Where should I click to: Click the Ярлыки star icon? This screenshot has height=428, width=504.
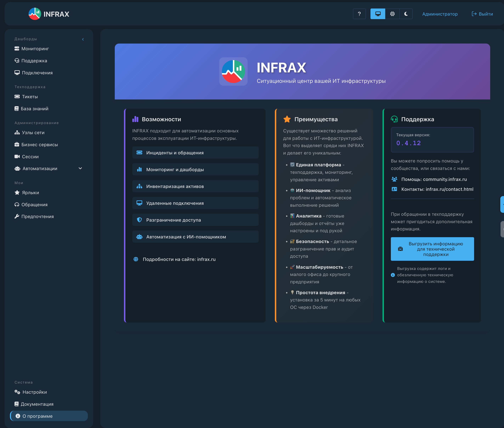[x=17, y=192]
